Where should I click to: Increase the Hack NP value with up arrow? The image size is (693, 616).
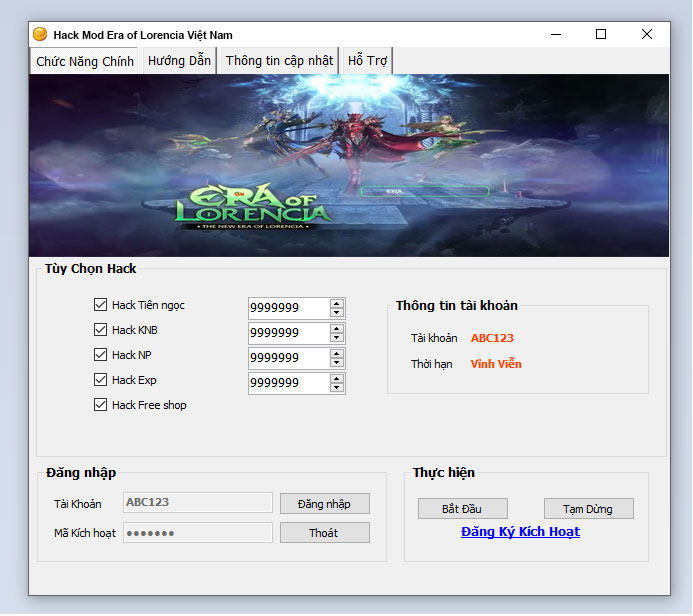337,354
